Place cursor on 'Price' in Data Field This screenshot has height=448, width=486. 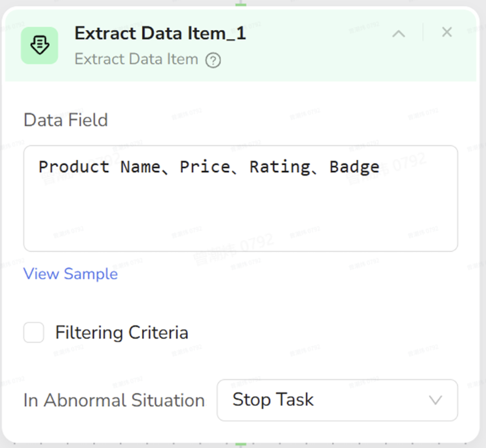click(205, 167)
